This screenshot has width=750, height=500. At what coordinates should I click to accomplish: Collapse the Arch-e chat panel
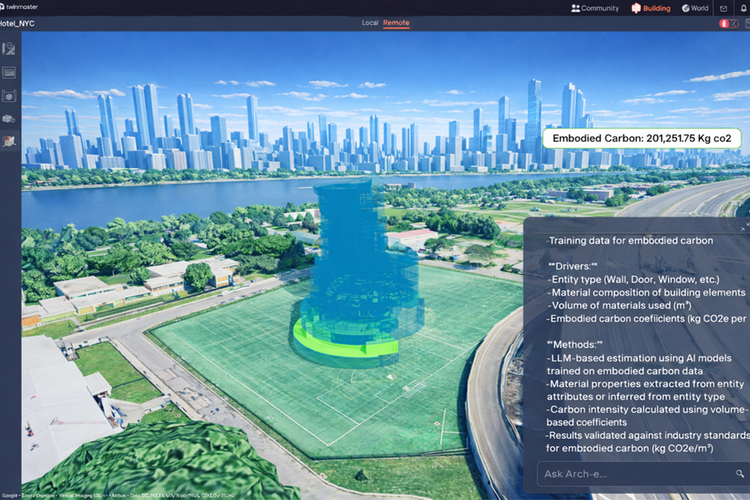tap(742, 229)
